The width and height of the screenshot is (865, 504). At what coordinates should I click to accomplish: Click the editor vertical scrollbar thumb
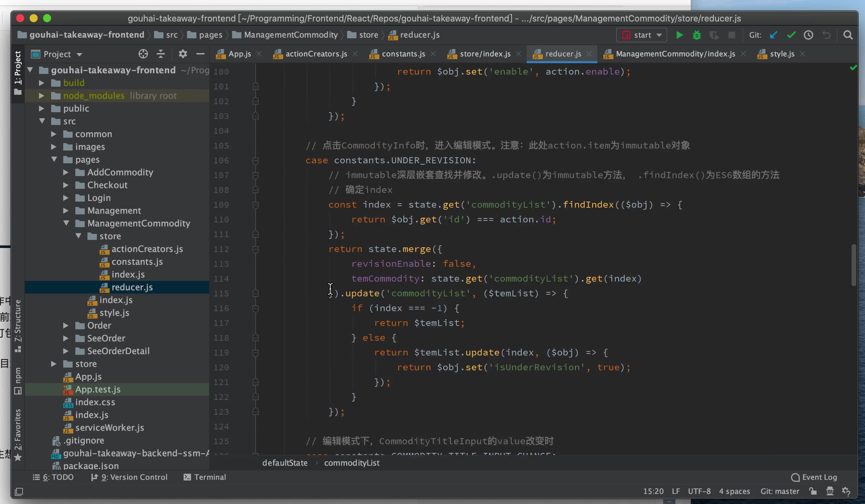pos(854,265)
